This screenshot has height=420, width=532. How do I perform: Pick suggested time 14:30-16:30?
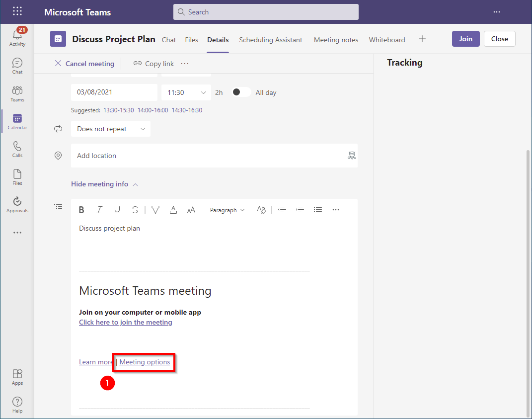tap(187, 110)
